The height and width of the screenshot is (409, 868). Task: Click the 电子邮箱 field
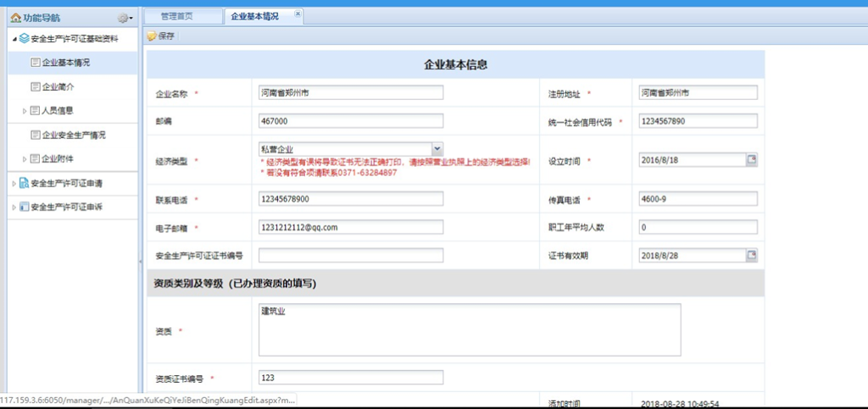[351, 227]
